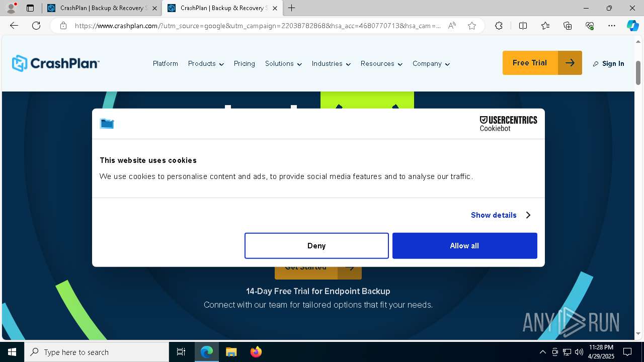View site information via the lock icon
The image size is (644, 362).
(63, 26)
